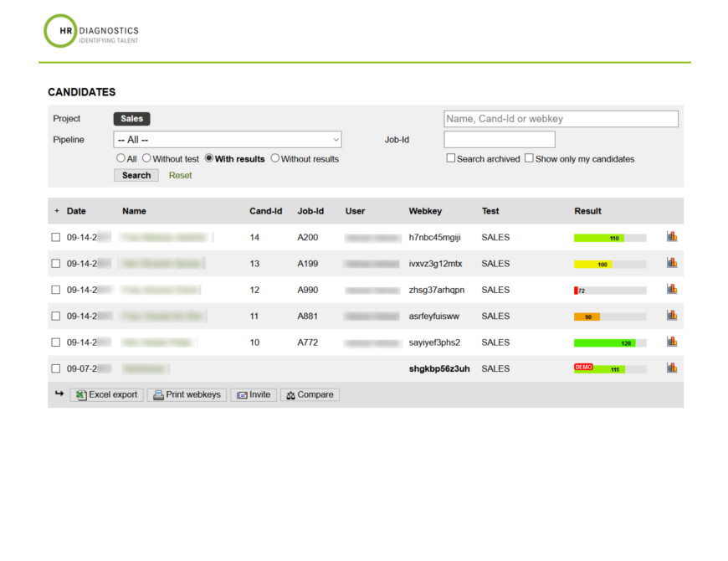The width and height of the screenshot is (728, 561).
Task: Click the Excel export button
Action: pyautogui.click(x=107, y=394)
